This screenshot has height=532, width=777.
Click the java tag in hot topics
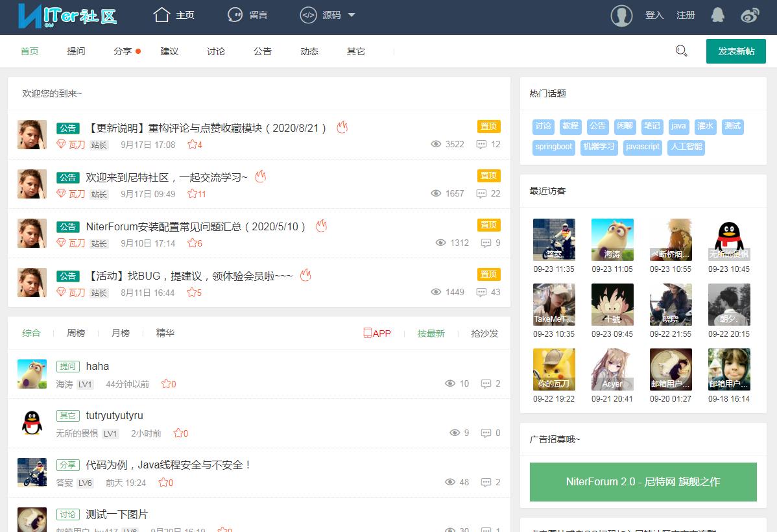coord(678,127)
